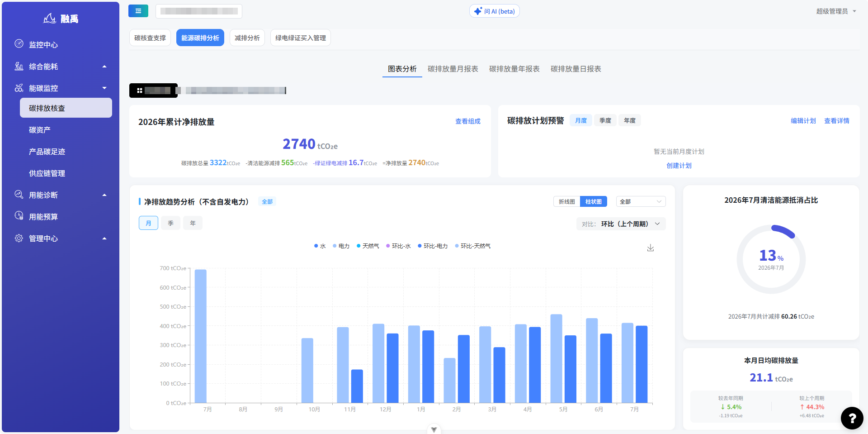Click the 融禹 logo
Viewport: 868px width, 434px height.
[61, 19]
